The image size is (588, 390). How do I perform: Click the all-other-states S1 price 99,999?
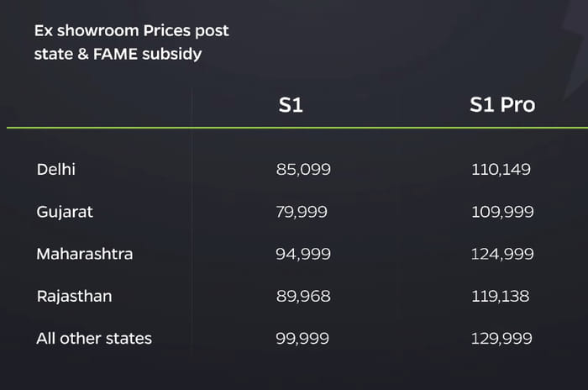(x=303, y=339)
